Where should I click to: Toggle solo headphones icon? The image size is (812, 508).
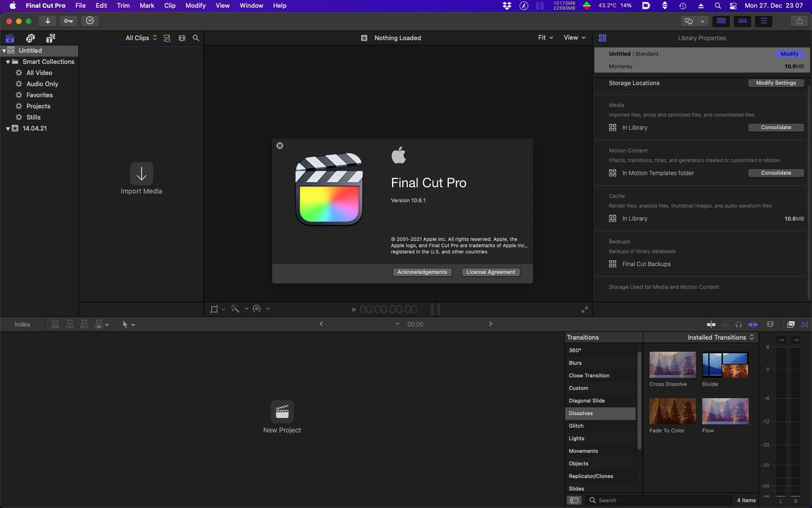(x=738, y=324)
